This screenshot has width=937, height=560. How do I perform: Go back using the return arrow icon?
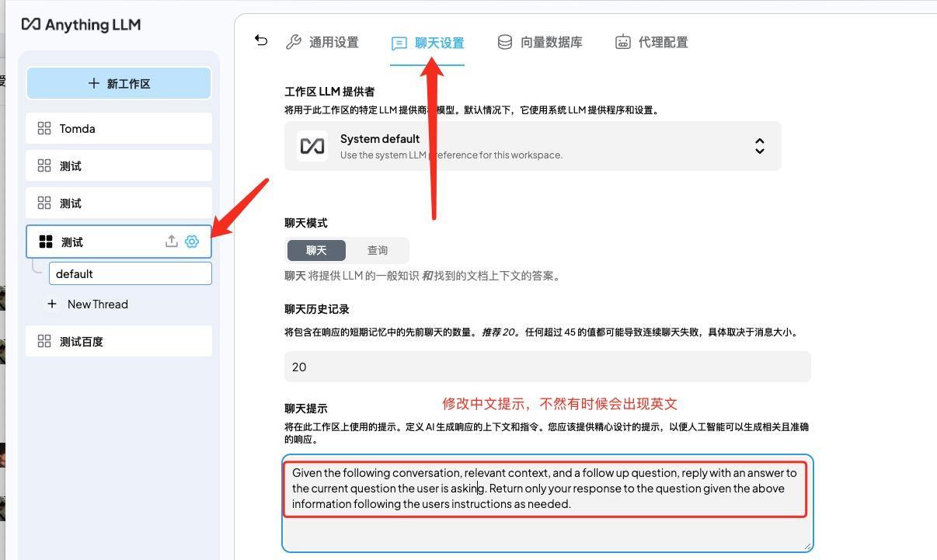[261, 41]
